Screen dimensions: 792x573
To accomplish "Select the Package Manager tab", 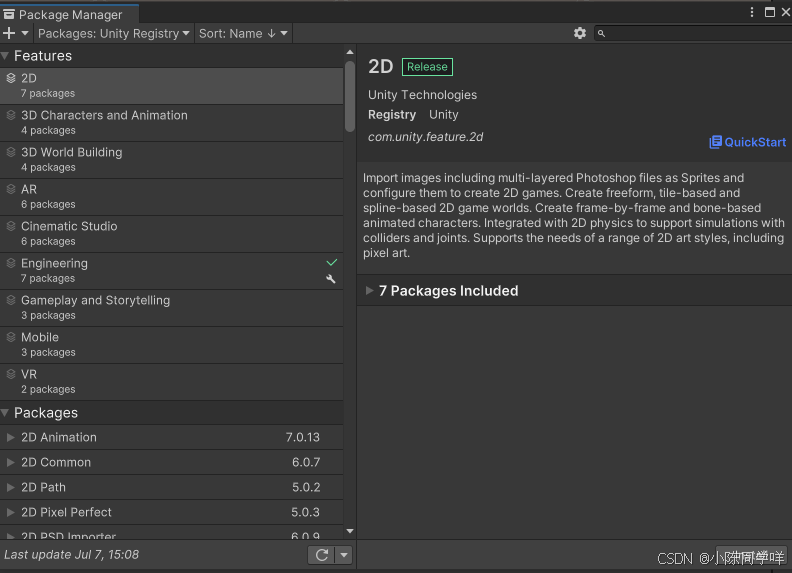I will 69,14.
